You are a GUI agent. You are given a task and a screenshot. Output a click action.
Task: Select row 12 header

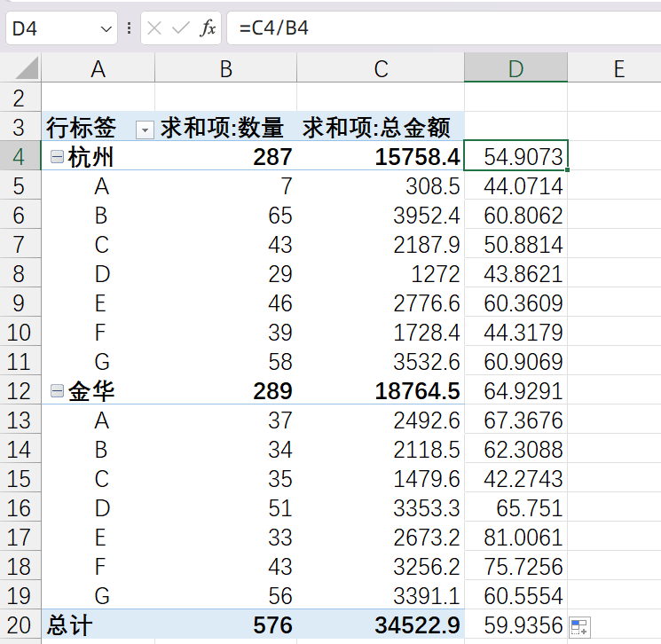20,390
